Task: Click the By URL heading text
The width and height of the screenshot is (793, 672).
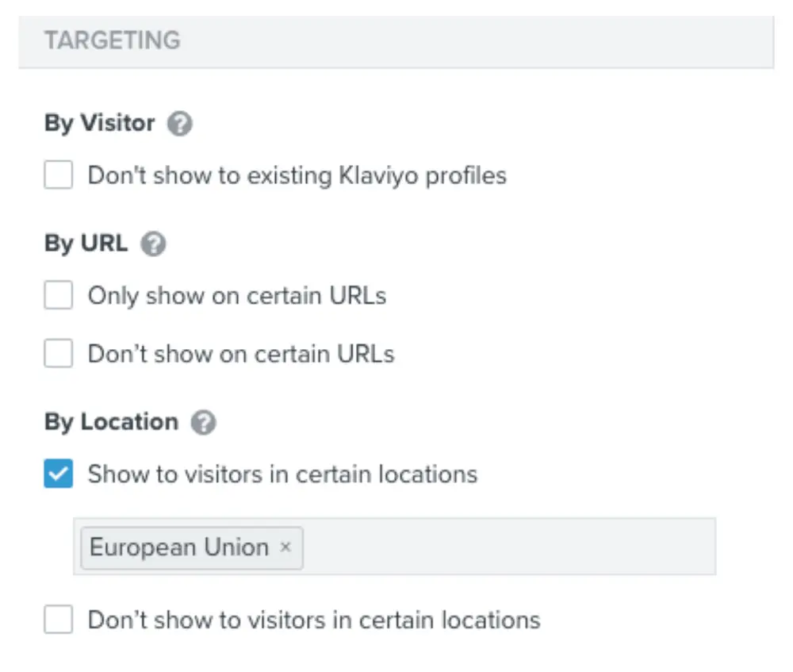Action: coord(86,244)
